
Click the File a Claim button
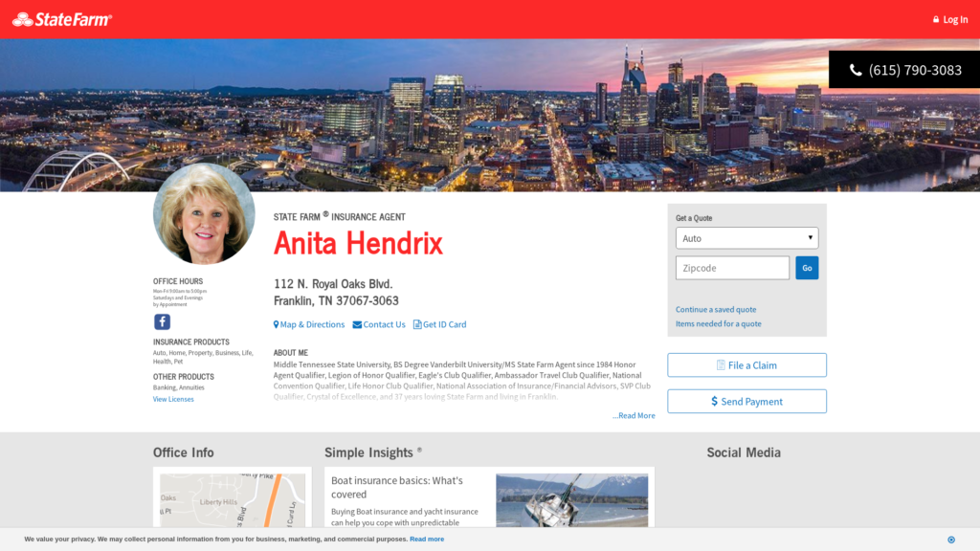(746, 365)
